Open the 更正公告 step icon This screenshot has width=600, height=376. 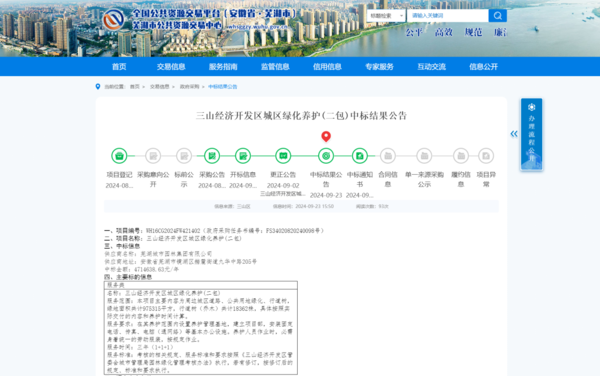(283, 156)
